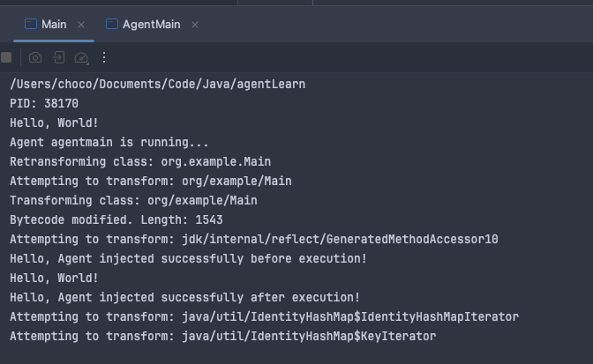This screenshot has width=593, height=364.
Task: Click 'injected successfully after execution' line
Action: click(x=184, y=298)
